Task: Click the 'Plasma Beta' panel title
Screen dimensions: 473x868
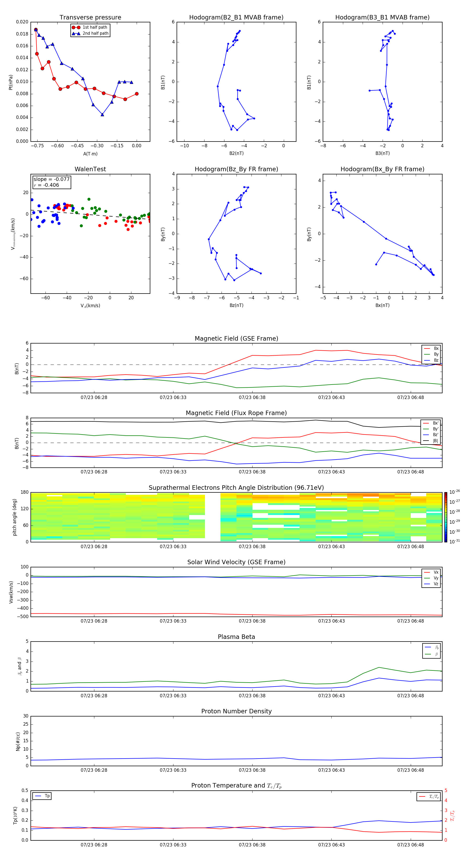Action: tap(236, 637)
